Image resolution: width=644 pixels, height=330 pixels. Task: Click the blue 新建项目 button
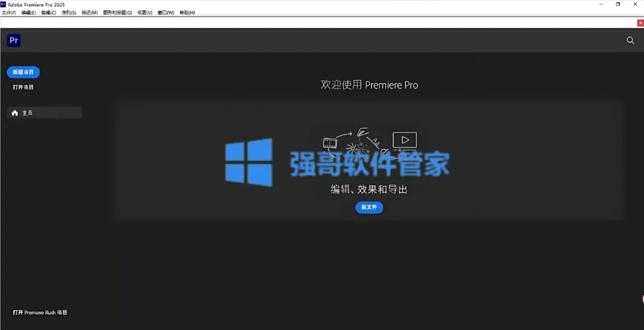[23, 72]
